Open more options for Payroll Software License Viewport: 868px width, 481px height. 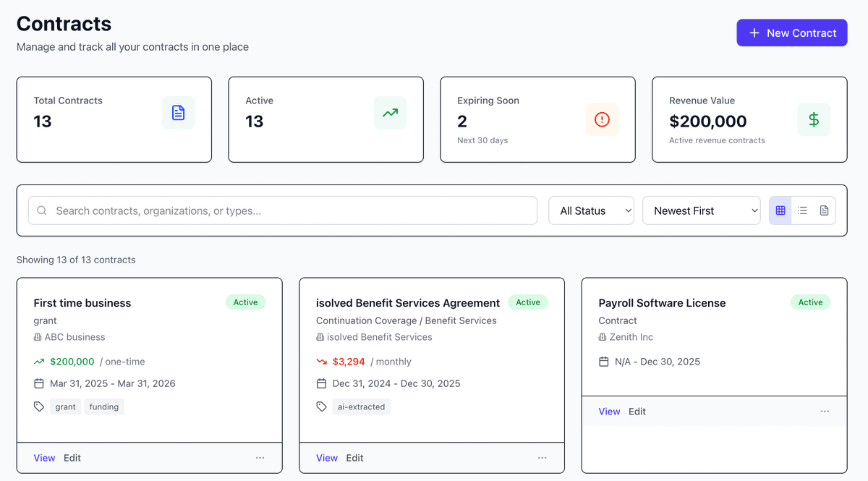click(x=825, y=412)
